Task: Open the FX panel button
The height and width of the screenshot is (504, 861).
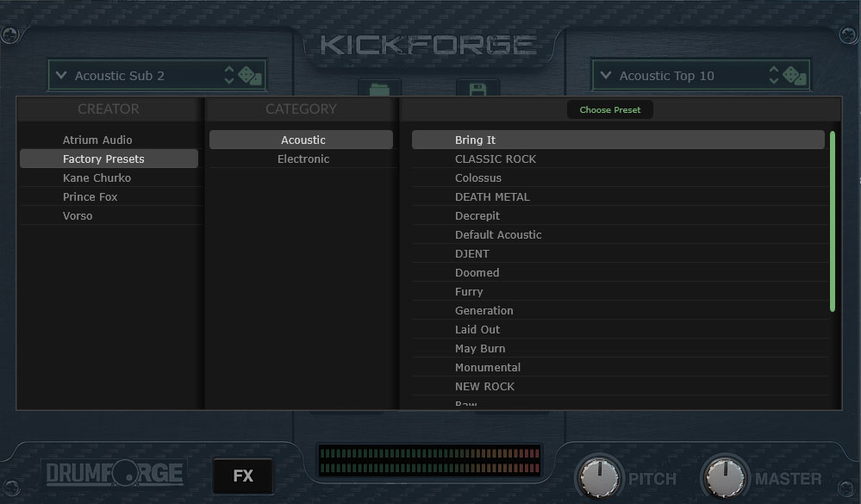Action: (243, 476)
